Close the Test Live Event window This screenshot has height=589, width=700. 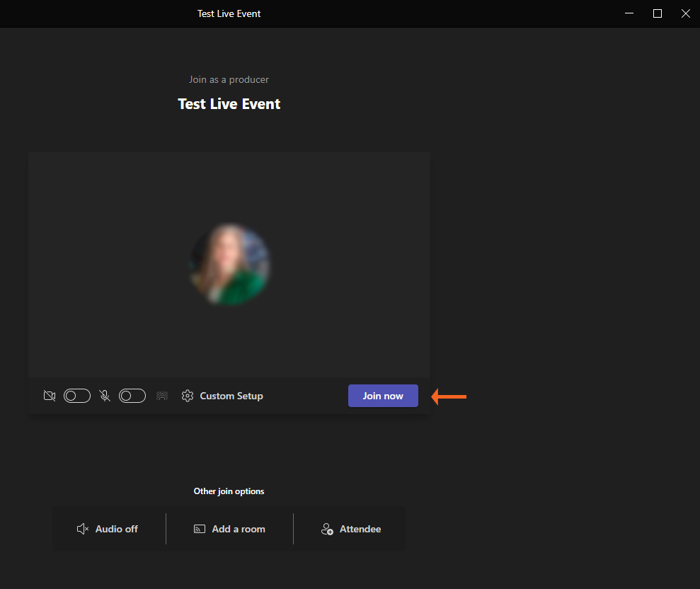tap(685, 13)
